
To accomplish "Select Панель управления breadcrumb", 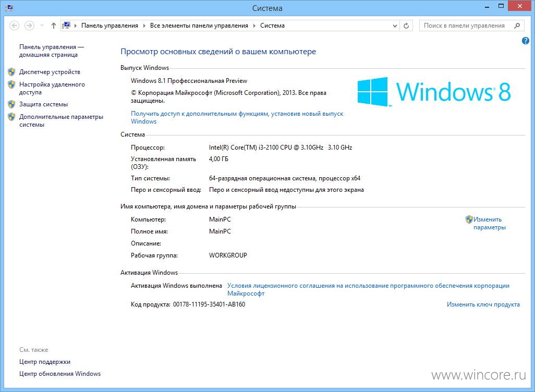I will tap(110, 26).
